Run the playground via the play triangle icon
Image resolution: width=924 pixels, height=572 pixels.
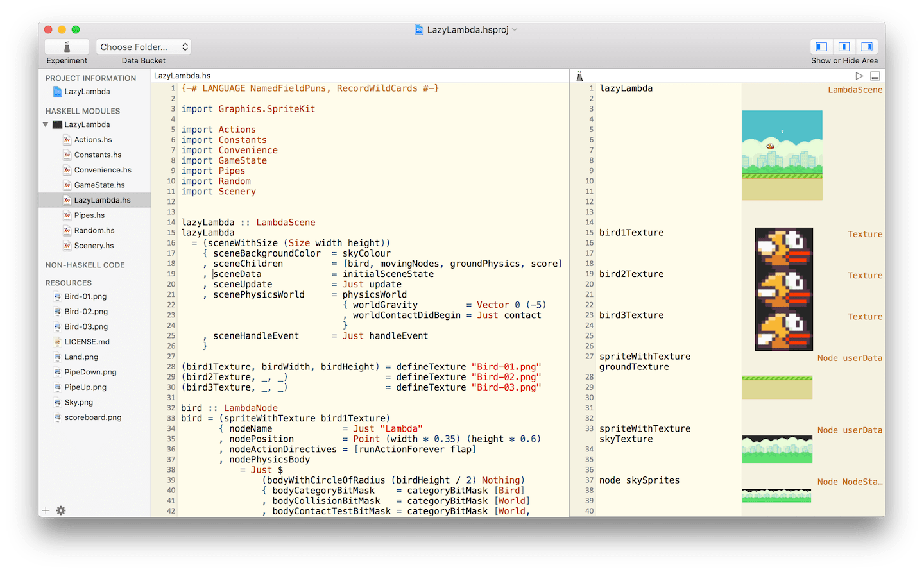pos(860,75)
